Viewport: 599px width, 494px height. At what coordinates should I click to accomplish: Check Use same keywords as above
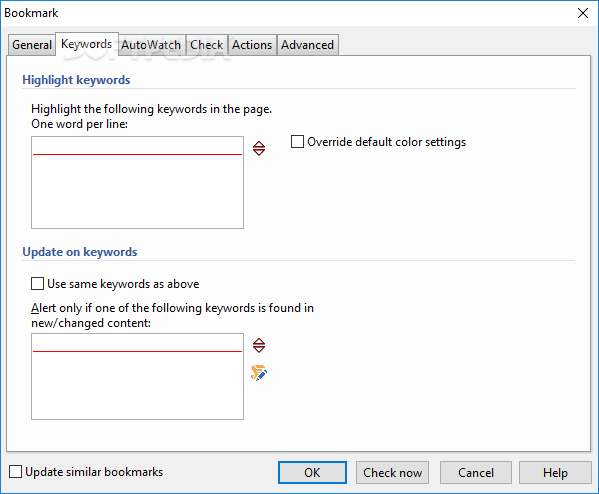(37, 284)
